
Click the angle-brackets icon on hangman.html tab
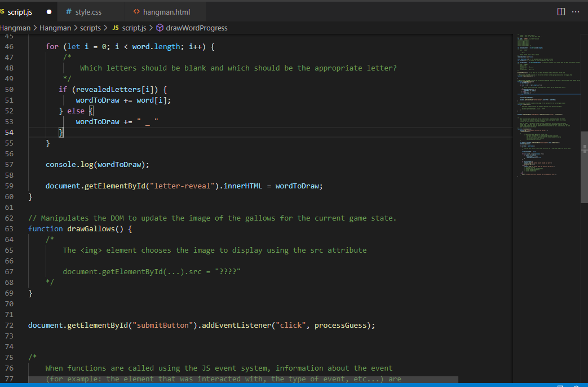pos(136,11)
